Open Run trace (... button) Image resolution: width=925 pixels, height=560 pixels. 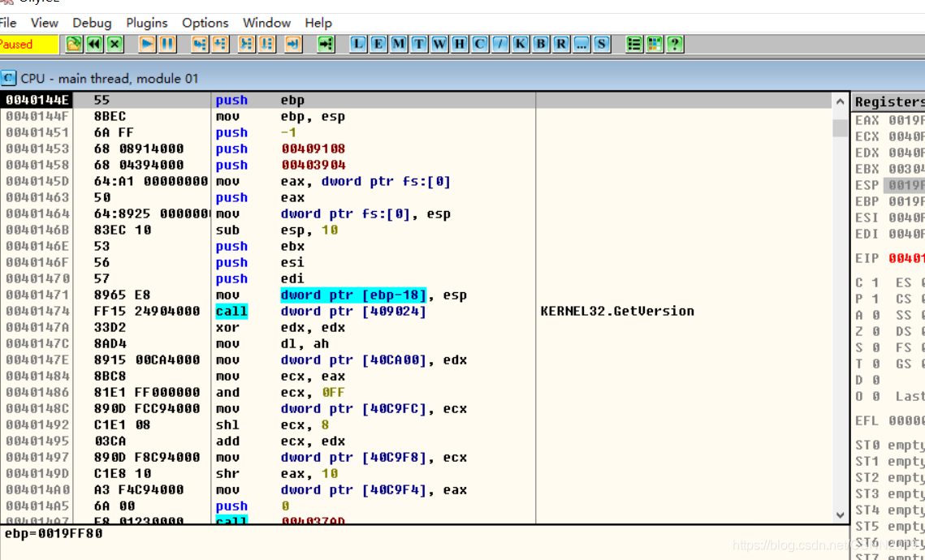click(x=581, y=44)
